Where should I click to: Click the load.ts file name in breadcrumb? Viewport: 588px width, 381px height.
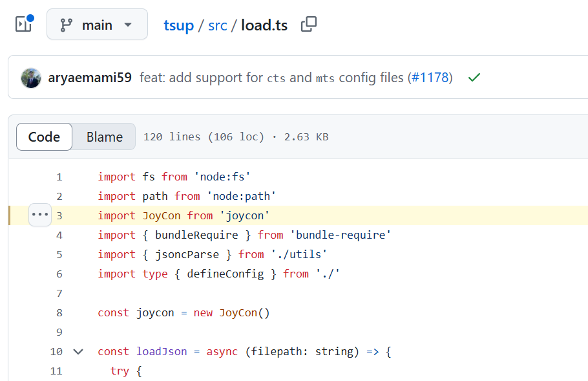[264, 25]
